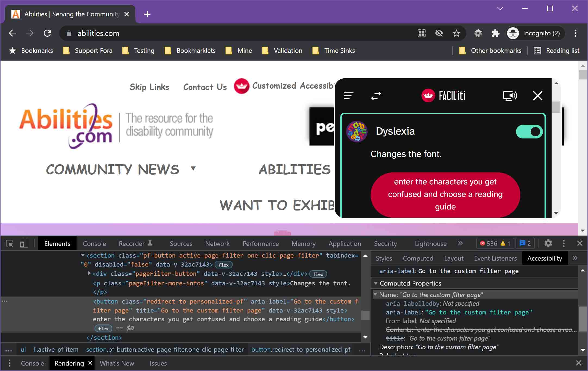Open Chrome three-dot menu

[575, 33]
